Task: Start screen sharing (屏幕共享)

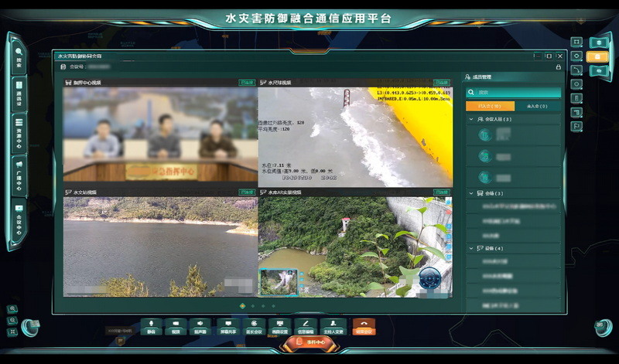Action: 227,325
